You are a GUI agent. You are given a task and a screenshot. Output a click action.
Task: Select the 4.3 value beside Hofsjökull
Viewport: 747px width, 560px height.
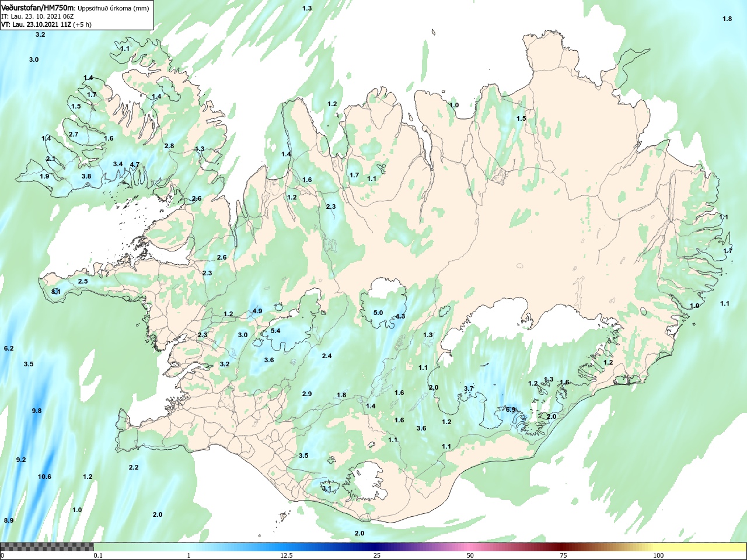tap(400, 316)
